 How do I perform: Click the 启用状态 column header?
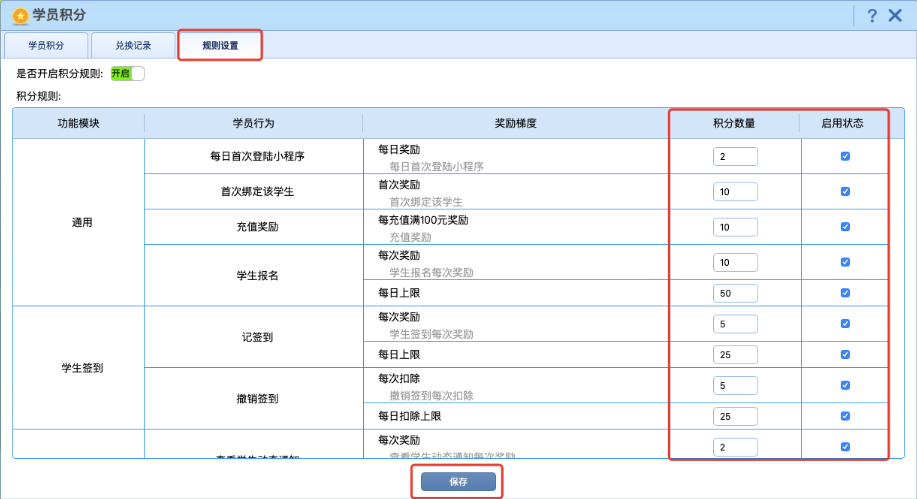[x=842, y=123]
